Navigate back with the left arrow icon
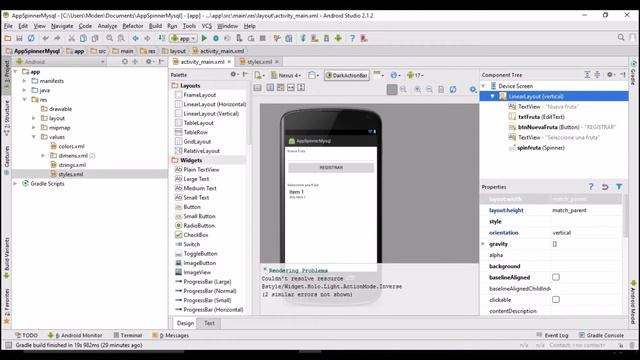 (136, 38)
